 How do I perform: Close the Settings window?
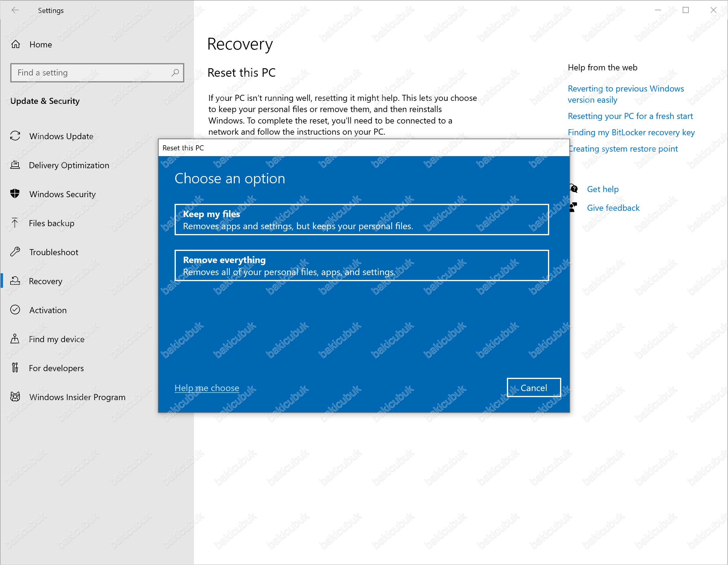[x=713, y=10]
